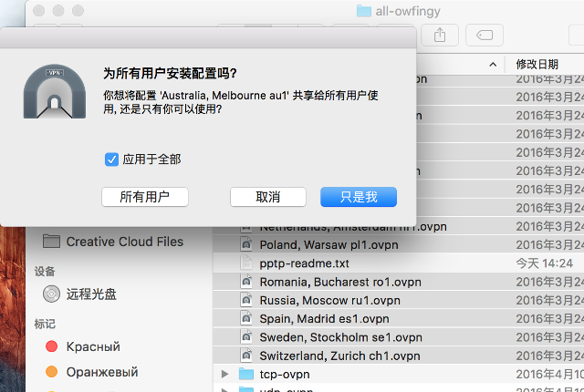Click the sort arrow in the name column

493,65
